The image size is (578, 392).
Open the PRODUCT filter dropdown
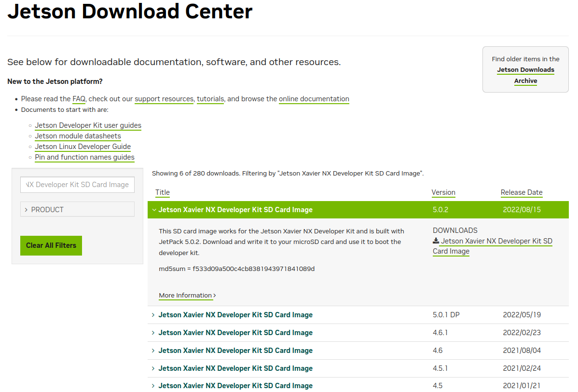77,209
